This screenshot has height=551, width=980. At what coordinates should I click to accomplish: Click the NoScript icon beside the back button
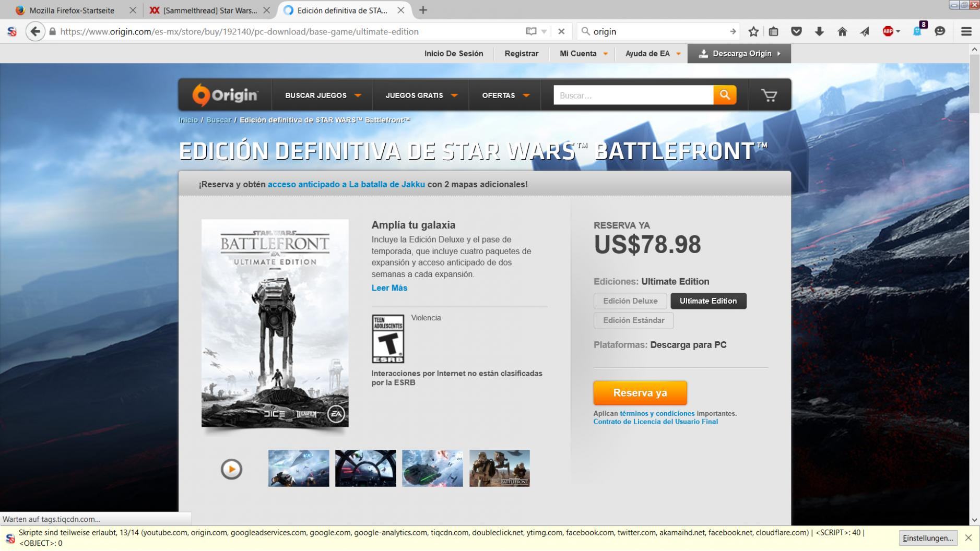11,31
